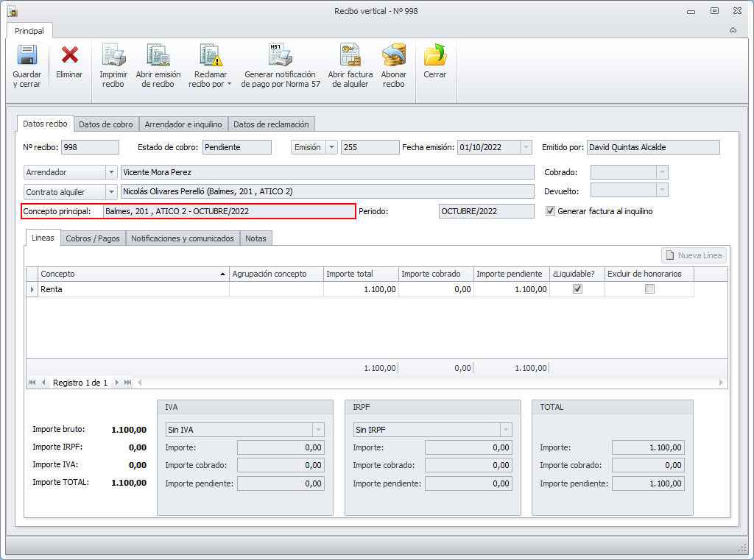Viewport: 754px width, 560px height.
Task: Uncheck Generar factura al inquilino
Action: (x=550, y=211)
